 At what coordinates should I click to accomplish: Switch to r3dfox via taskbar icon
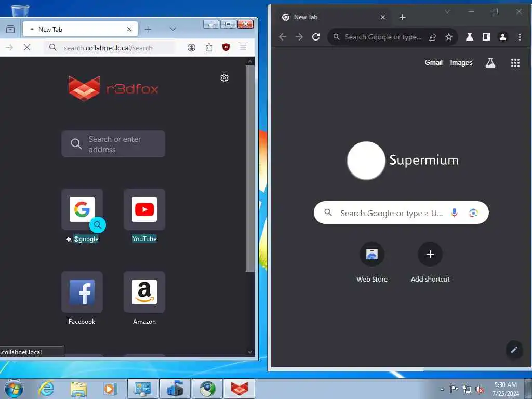click(240, 389)
